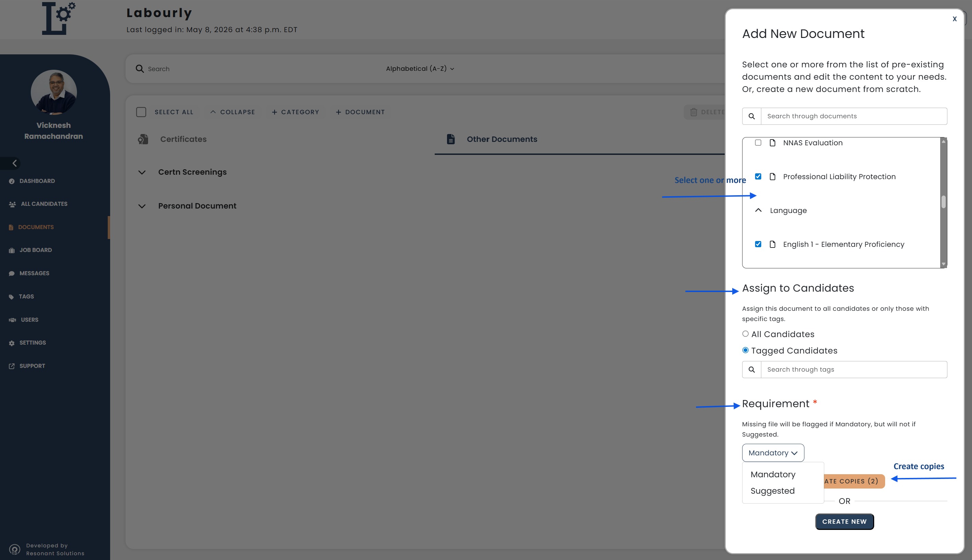Open the Tags icon in the sidebar
The height and width of the screenshot is (560, 972).
coord(11,296)
